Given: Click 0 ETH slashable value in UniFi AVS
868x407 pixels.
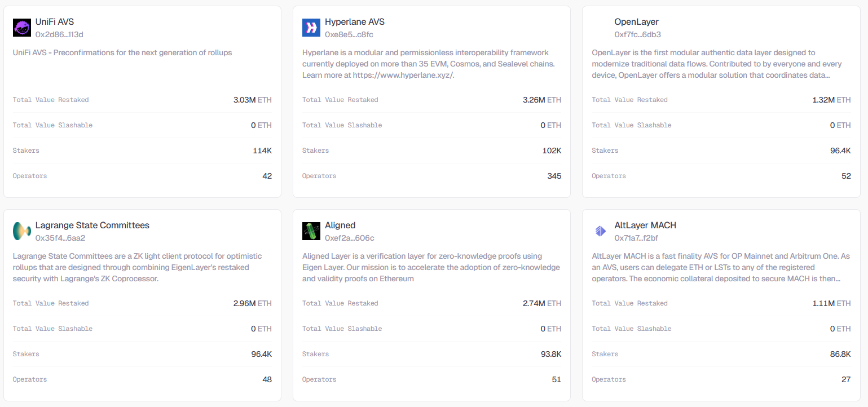Looking at the screenshot, I should pyautogui.click(x=262, y=125).
